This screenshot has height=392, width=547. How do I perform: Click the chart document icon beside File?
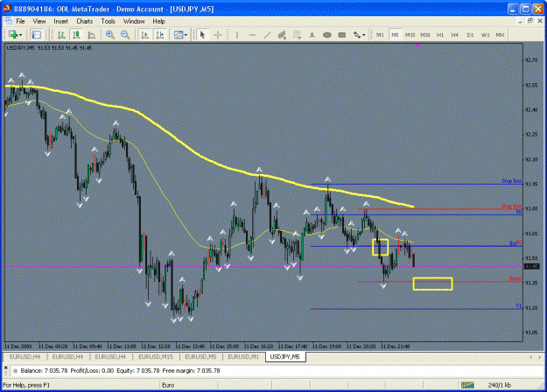click(9, 21)
